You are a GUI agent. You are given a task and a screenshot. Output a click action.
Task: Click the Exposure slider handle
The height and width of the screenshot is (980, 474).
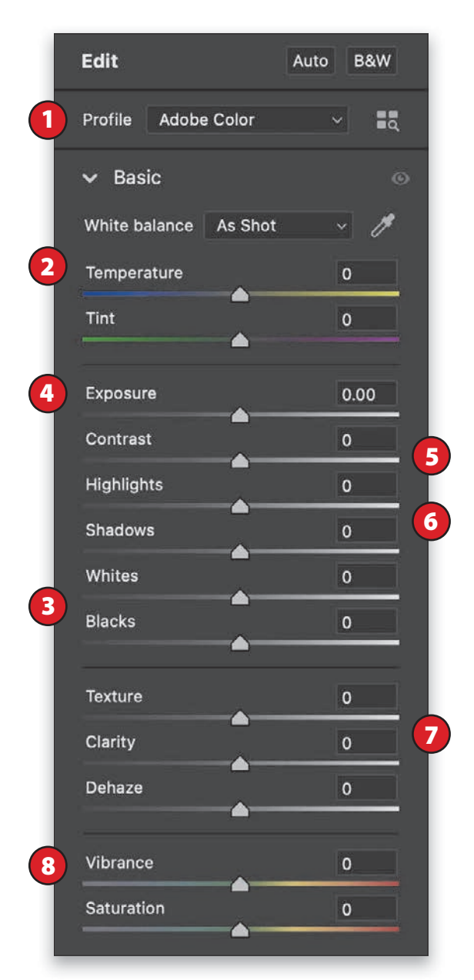click(240, 415)
